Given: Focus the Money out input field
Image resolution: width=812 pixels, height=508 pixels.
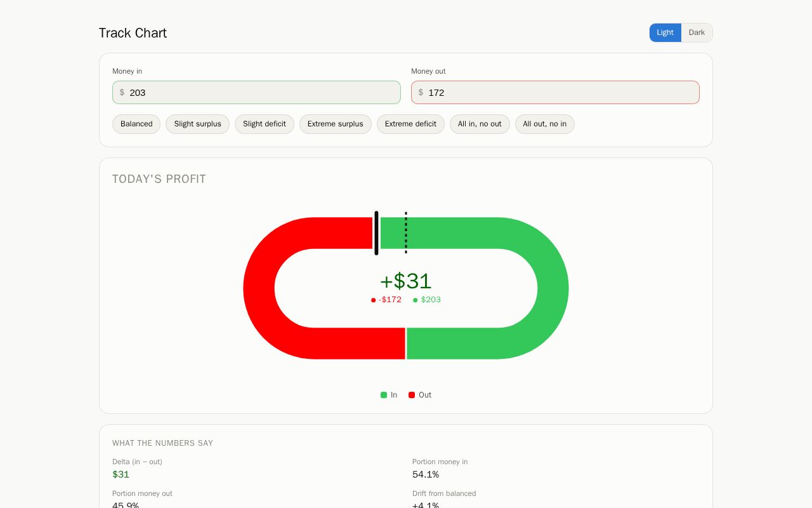Looking at the screenshot, I should [x=555, y=92].
